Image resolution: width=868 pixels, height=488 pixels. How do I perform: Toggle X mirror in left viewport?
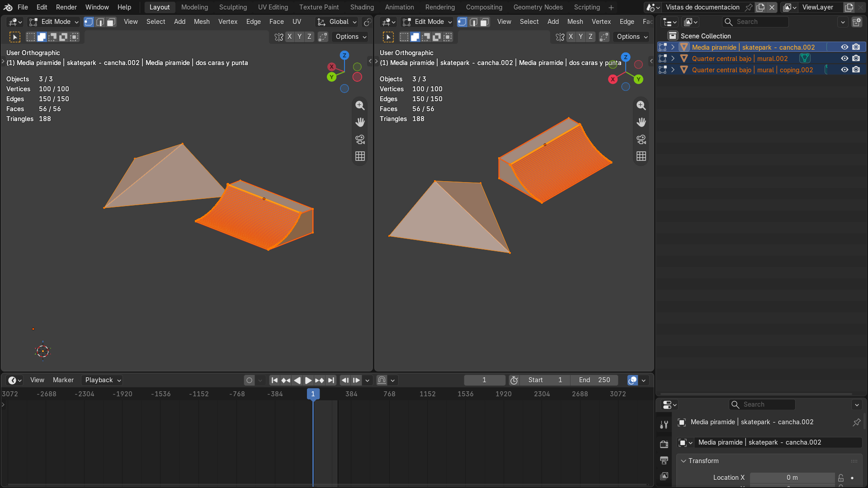pyautogui.click(x=290, y=37)
